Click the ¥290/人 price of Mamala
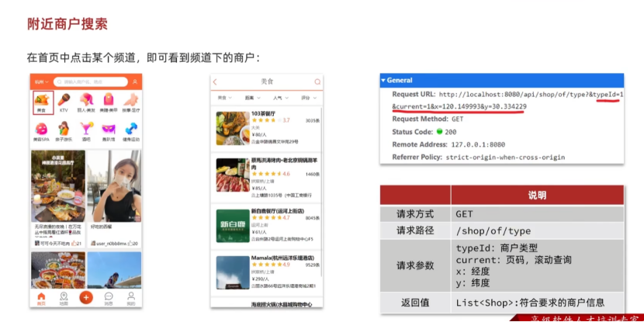 [259, 279]
